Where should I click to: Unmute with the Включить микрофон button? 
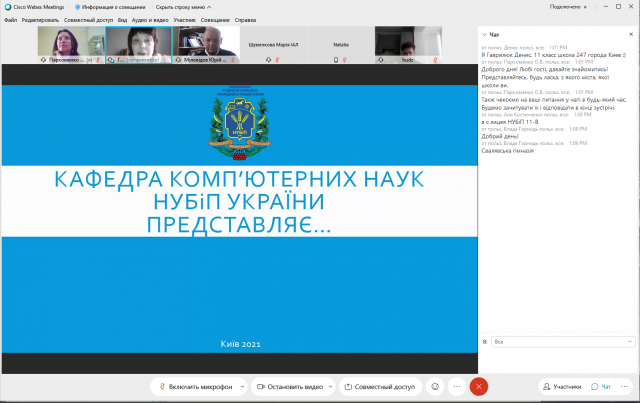coord(195,386)
